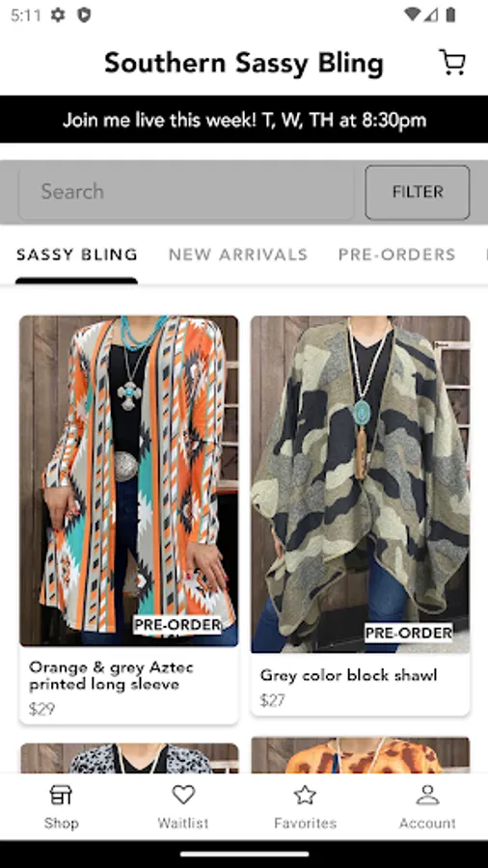Tap the settings gear in status bar
The height and width of the screenshot is (868, 488).
coord(58,14)
